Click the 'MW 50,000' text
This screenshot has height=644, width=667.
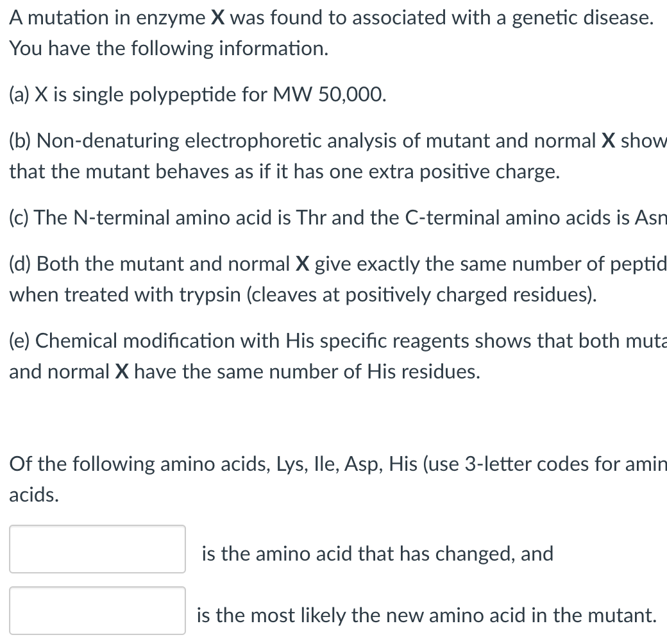point(329,95)
